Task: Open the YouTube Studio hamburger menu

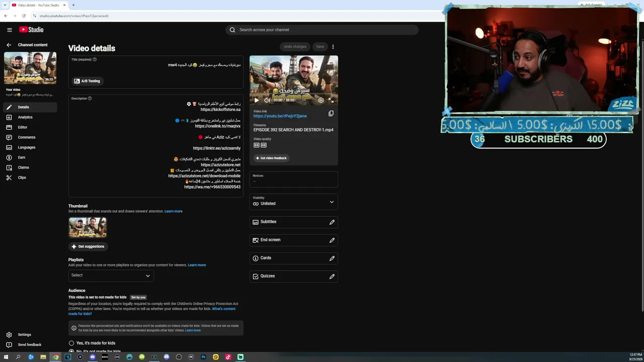Action: point(9,30)
